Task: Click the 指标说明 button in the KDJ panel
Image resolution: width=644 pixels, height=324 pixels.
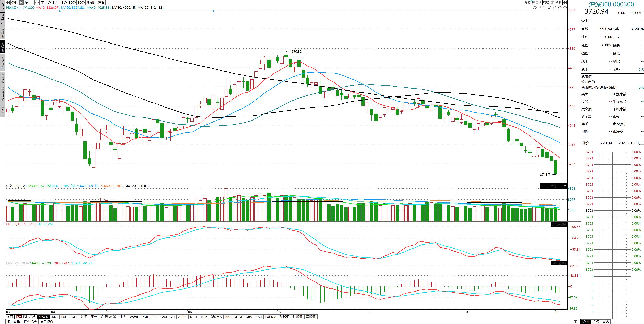Action: 559,224
